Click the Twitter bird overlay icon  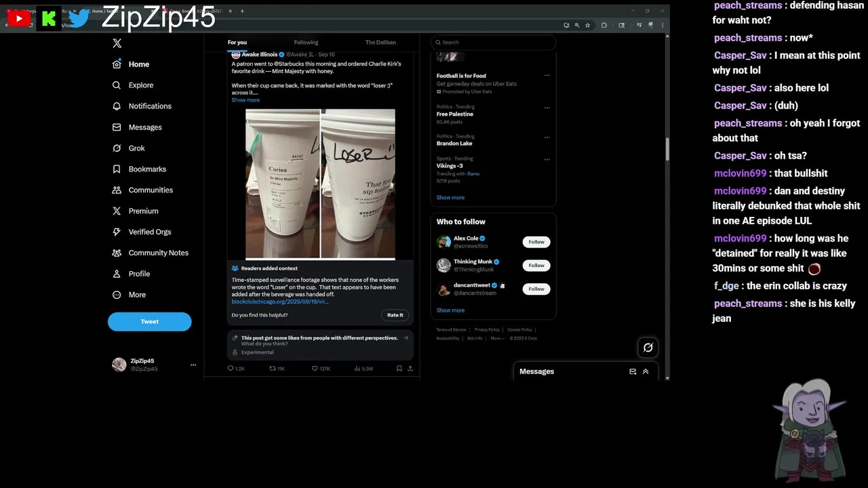(x=78, y=18)
